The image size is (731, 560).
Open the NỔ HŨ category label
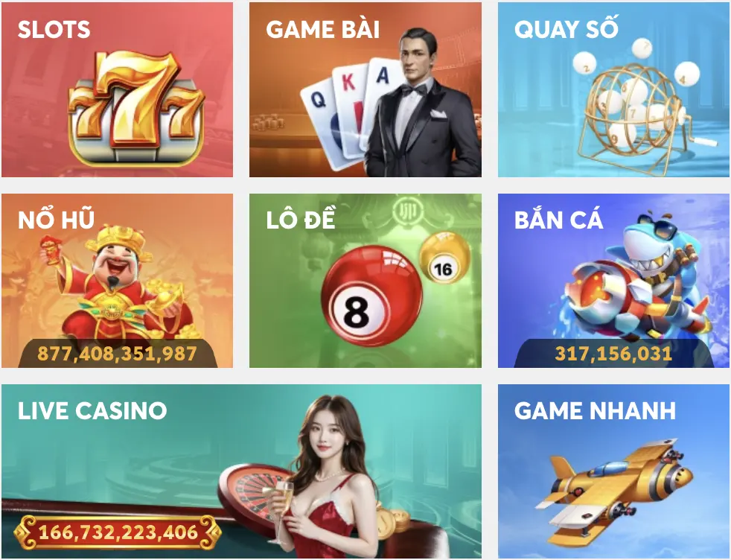tap(57, 219)
